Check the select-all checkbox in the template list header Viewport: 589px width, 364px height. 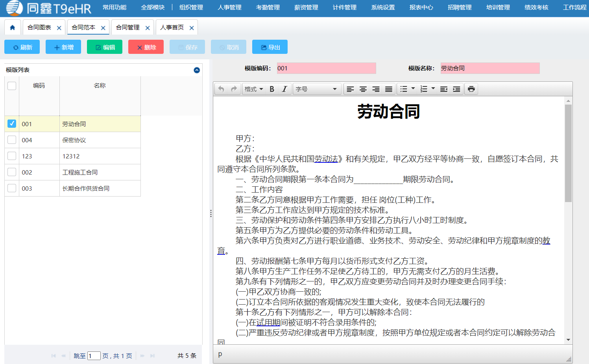tap(12, 85)
